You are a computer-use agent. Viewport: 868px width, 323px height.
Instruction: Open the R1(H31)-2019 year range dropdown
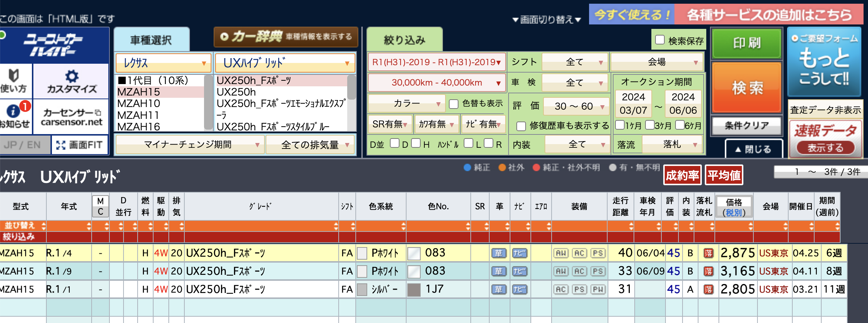coord(437,62)
